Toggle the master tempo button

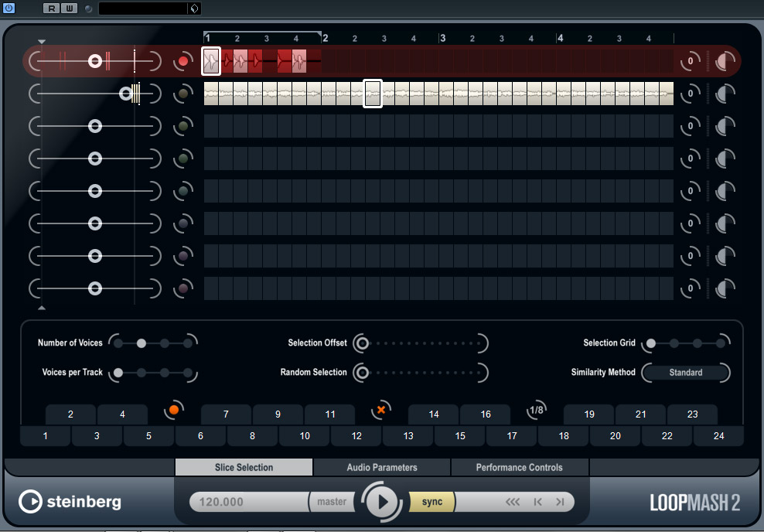pos(332,502)
